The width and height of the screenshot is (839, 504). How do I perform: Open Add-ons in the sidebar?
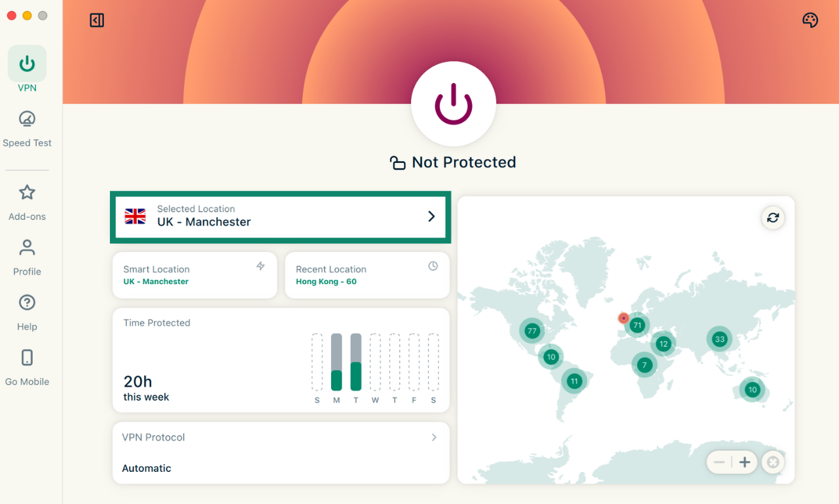(x=27, y=203)
